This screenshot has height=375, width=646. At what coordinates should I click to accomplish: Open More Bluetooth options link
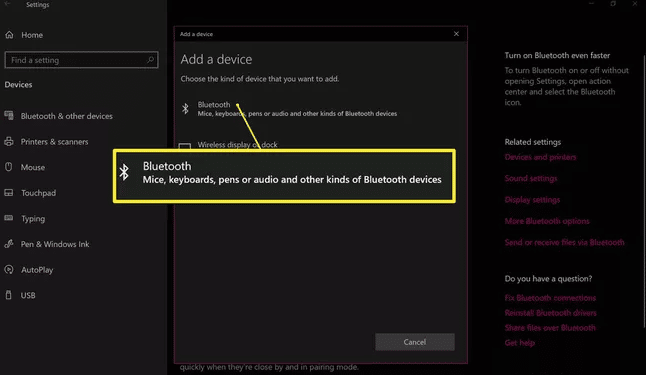[x=547, y=221]
